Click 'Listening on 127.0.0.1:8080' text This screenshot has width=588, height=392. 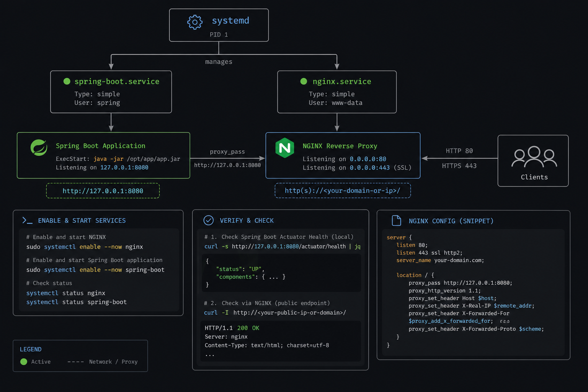(x=102, y=168)
